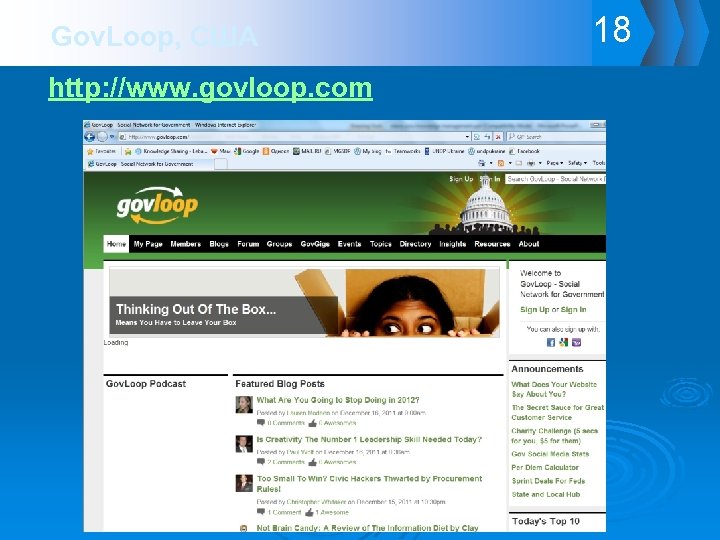Click the RSS Feeds icon in command bar
720x540 pixels.
coord(501,163)
